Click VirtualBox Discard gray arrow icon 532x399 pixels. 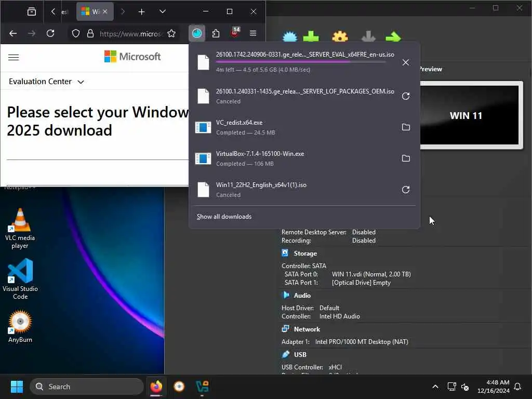(368, 36)
